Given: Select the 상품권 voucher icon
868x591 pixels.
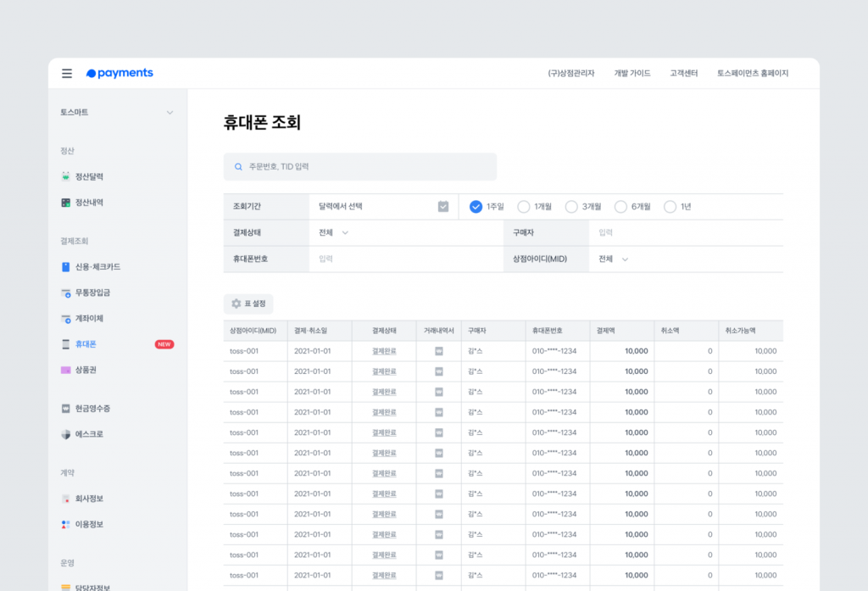Looking at the screenshot, I should click(66, 370).
